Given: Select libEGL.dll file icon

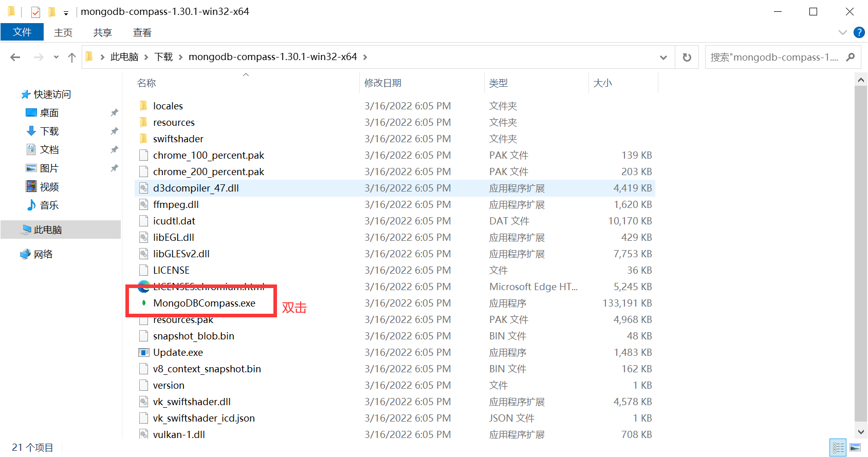Looking at the screenshot, I should tap(144, 237).
